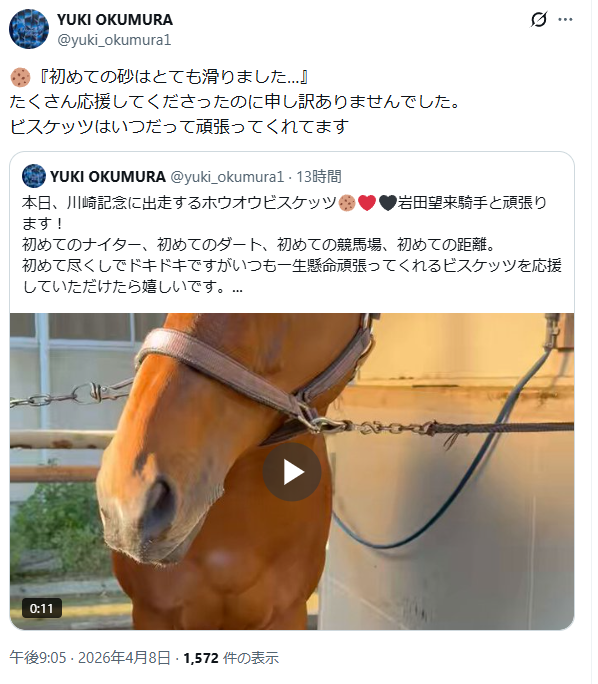Click the 0:11 video duration badge
The image size is (598, 684).
(x=42, y=608)
